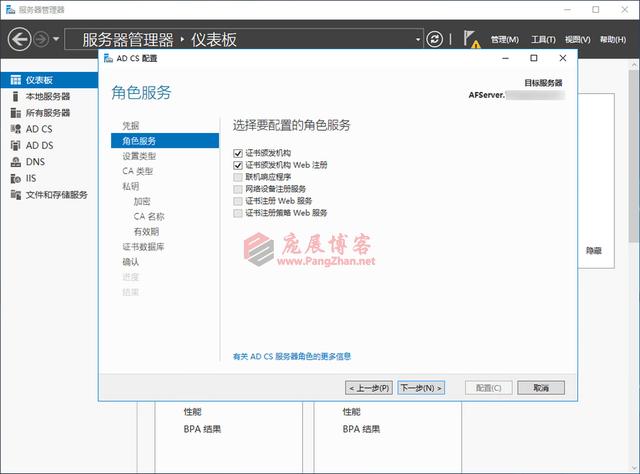Click AD CS 配置 dialog title icon
The height and width of the screenshot is (474, 640).
108,58
